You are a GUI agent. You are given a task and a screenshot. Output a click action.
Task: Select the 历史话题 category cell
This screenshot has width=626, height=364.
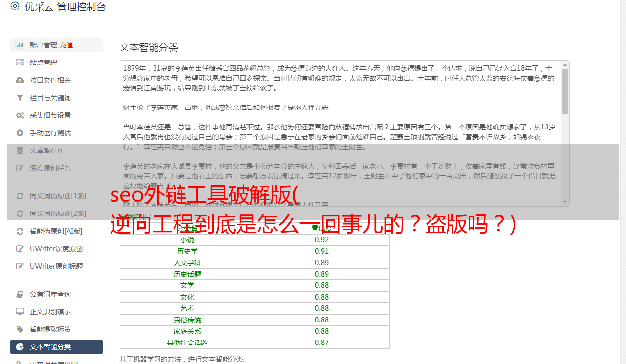187,274
